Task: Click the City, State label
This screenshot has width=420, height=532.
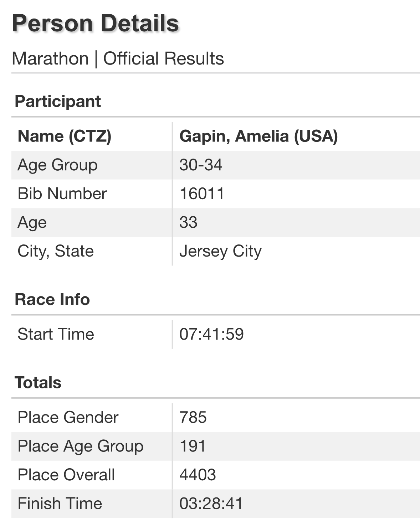Action: pos(56,251)
